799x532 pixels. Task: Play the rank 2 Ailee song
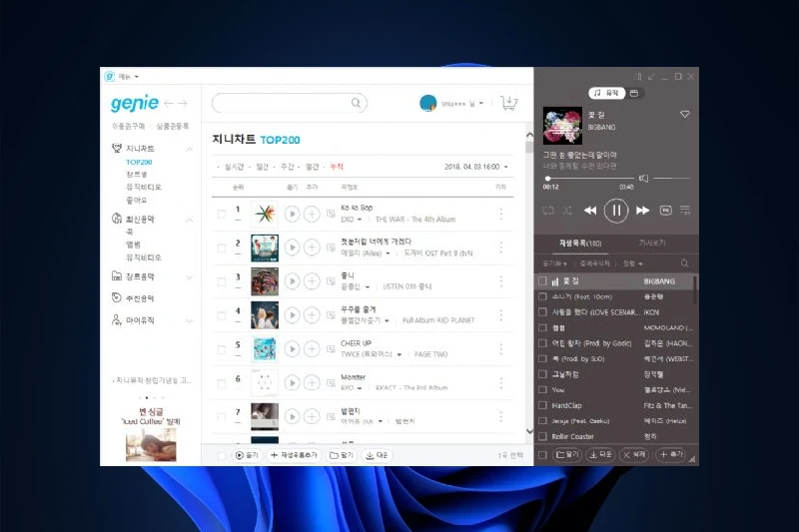(x=292, y=248)
